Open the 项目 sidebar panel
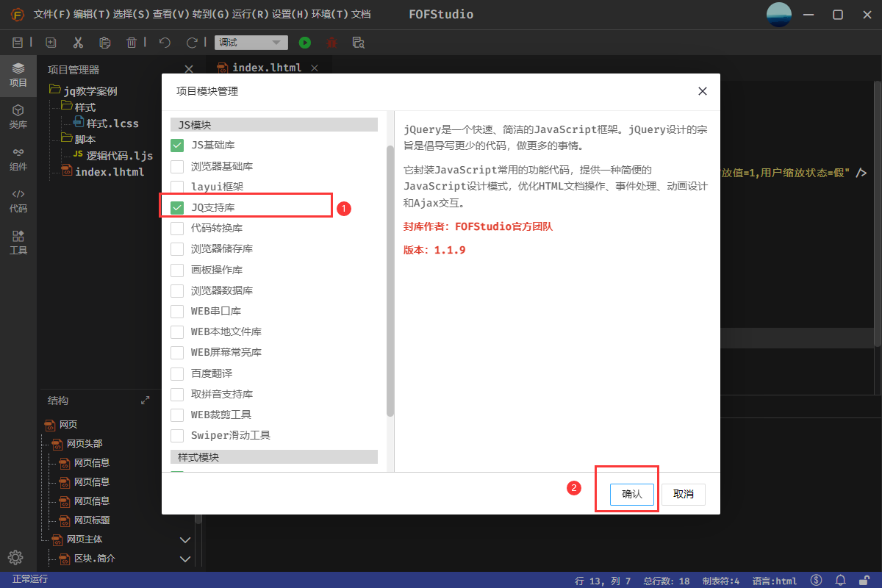 (18, 75)
